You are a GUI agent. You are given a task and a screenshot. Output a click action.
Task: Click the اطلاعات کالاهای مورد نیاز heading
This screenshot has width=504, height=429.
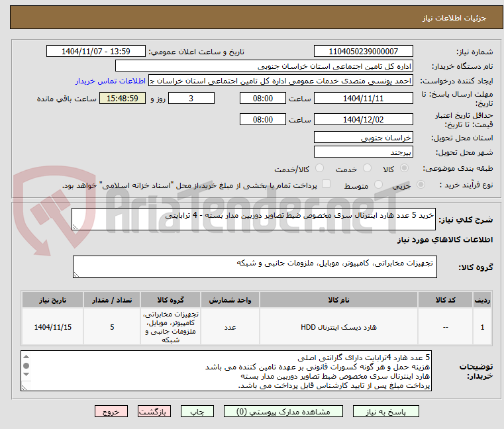(x=445, y=240)
